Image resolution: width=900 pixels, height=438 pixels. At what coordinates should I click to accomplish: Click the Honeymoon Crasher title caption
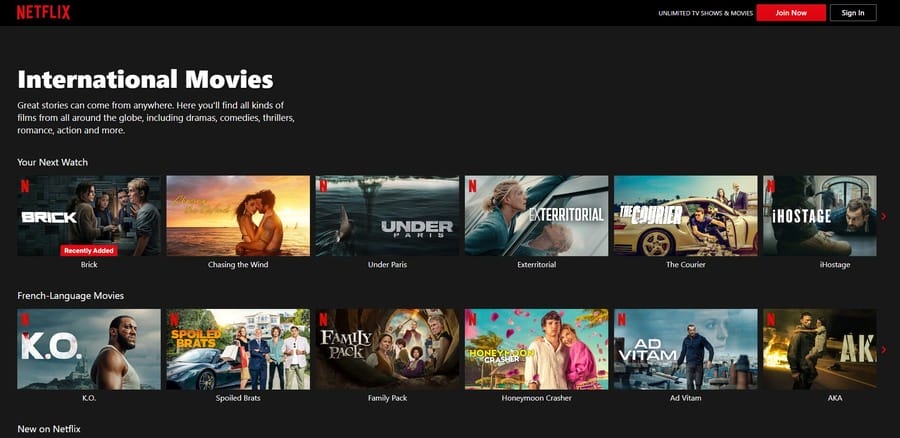(537, 398)
